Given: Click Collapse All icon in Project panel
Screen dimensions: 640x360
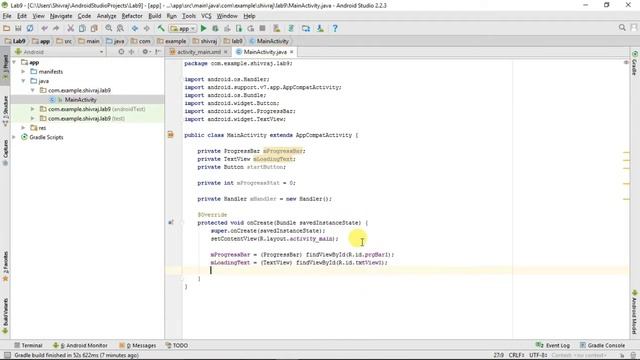Looking at the screenshot, I should tap(131, 52).
